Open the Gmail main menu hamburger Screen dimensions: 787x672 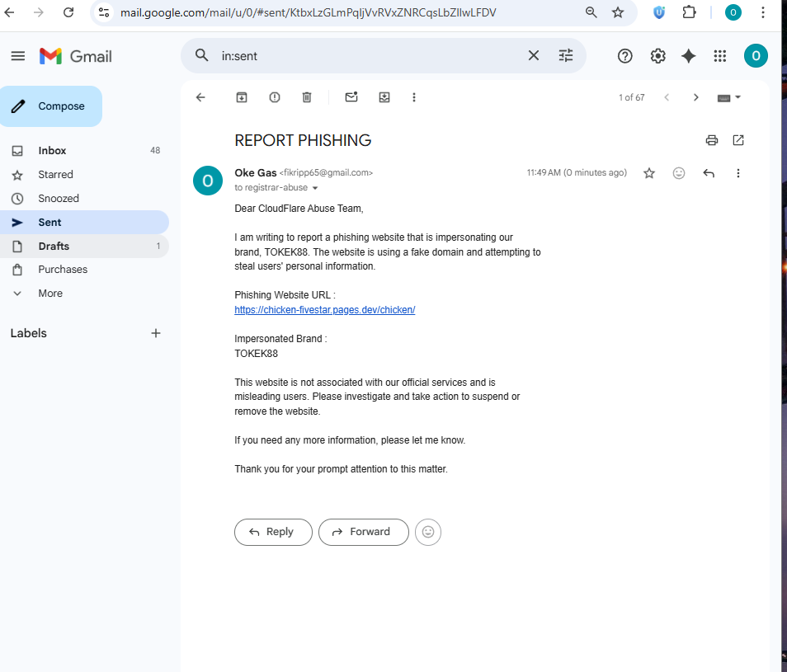[x=18, y=56]
